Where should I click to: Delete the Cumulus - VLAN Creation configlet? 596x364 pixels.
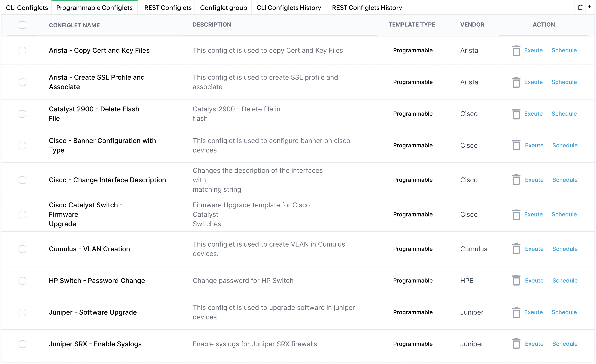pos(516,249)
